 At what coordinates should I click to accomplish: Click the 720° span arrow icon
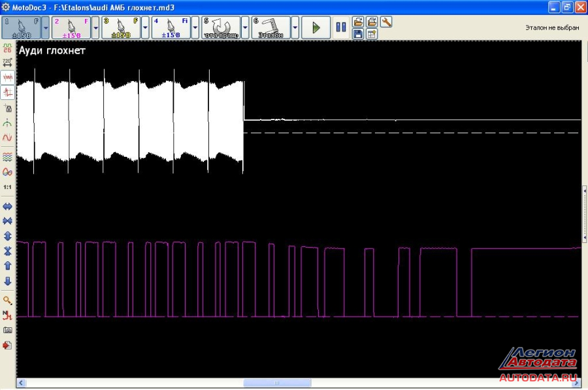pos(7,62)
